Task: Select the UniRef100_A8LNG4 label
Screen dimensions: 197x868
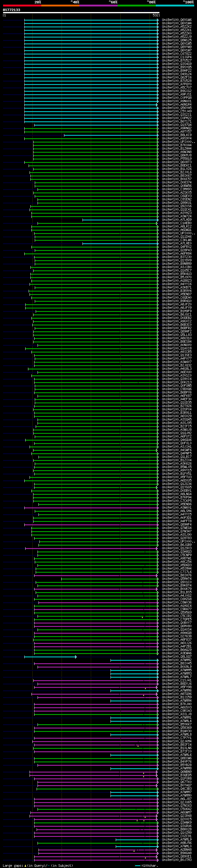Action: click(x=176, y=494)
